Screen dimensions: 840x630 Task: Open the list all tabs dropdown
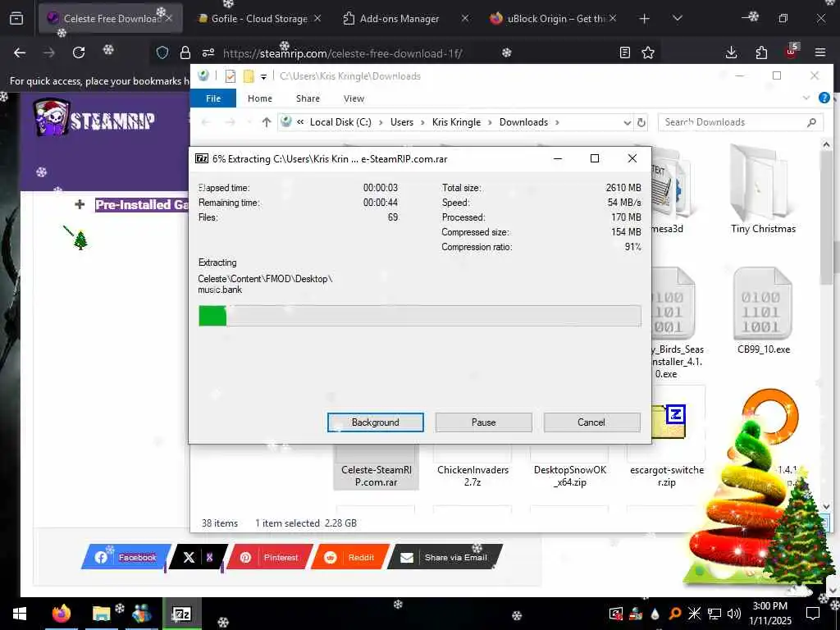[x=677, y=19]
